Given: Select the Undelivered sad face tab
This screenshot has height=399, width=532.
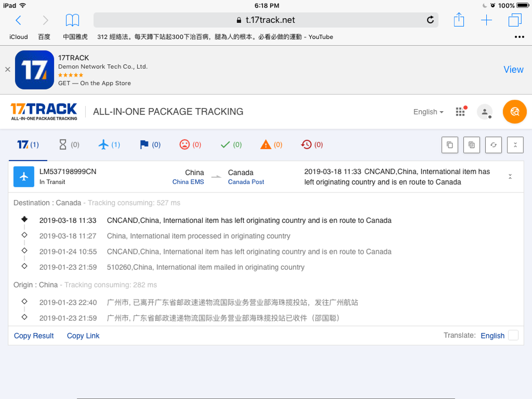Looking at the screenshot, I should (x=190, y=145).
